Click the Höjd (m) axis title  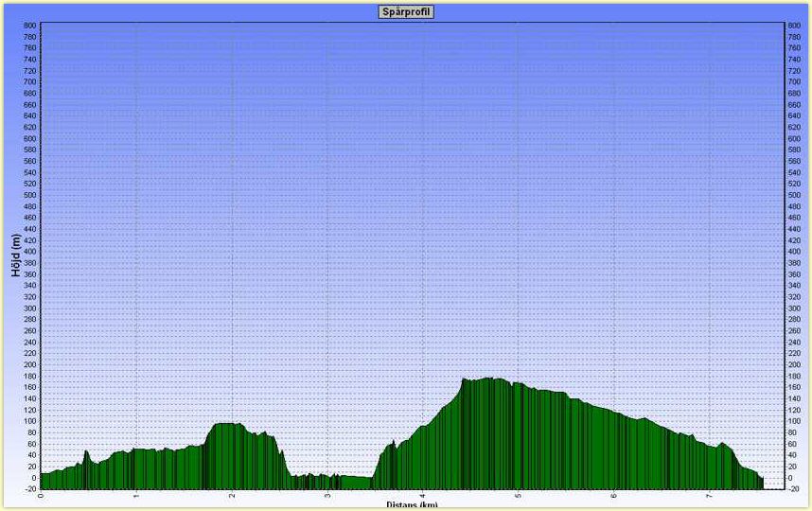click(16, 255)
